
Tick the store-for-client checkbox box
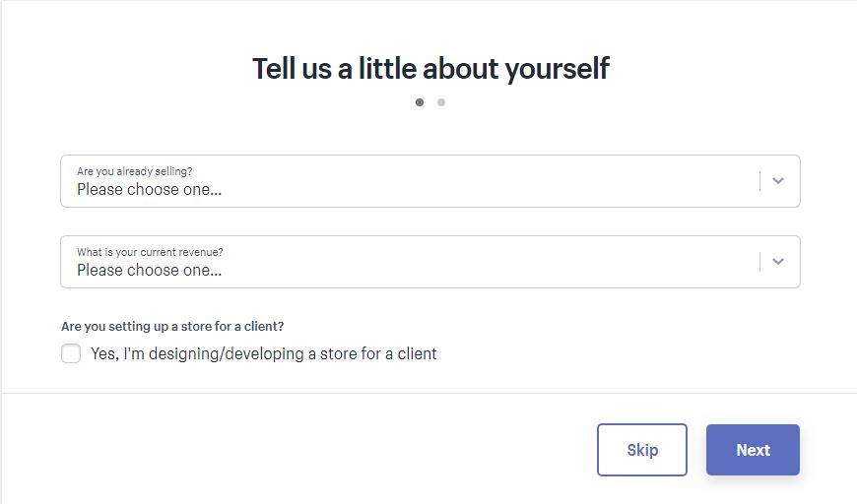point(71,353)
